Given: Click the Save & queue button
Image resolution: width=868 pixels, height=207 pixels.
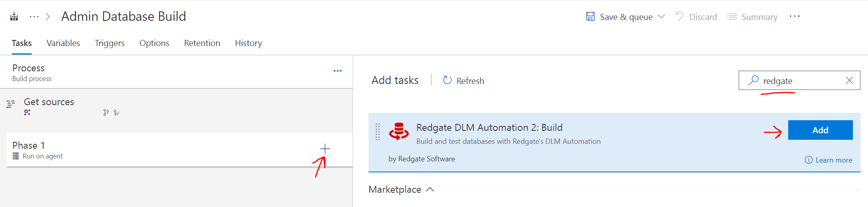Looking at the screenshot, I should click(x=625, y=17).
